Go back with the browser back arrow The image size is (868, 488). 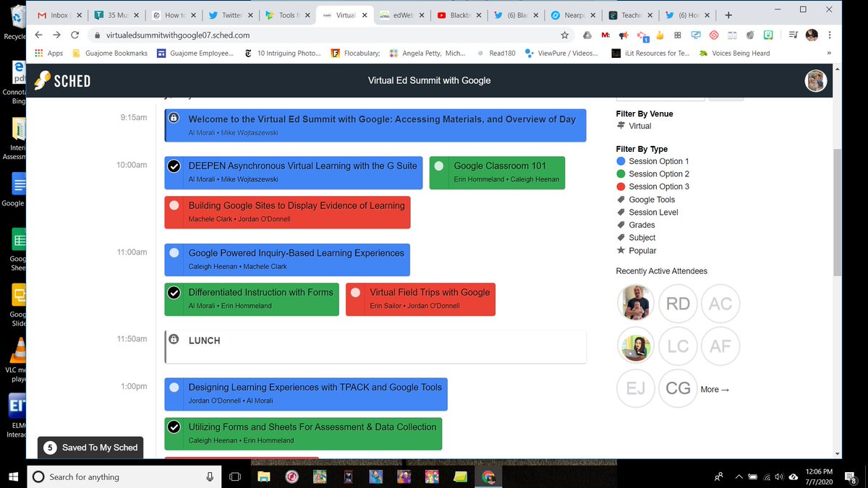38,35
